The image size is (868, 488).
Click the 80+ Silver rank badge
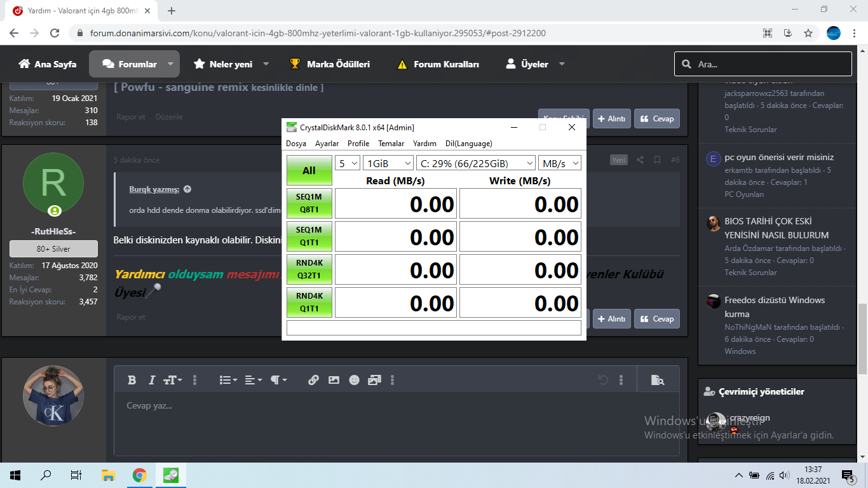click(53, 248)
